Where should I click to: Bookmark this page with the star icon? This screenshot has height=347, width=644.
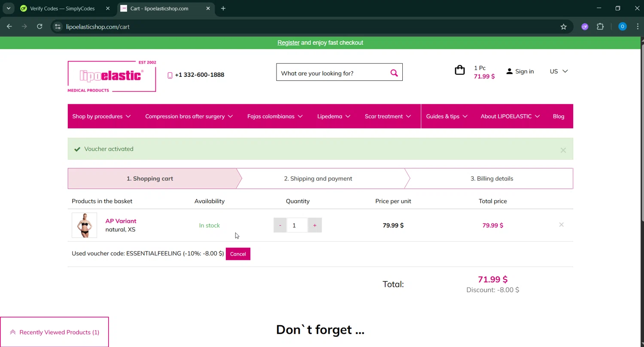point(563,27)
